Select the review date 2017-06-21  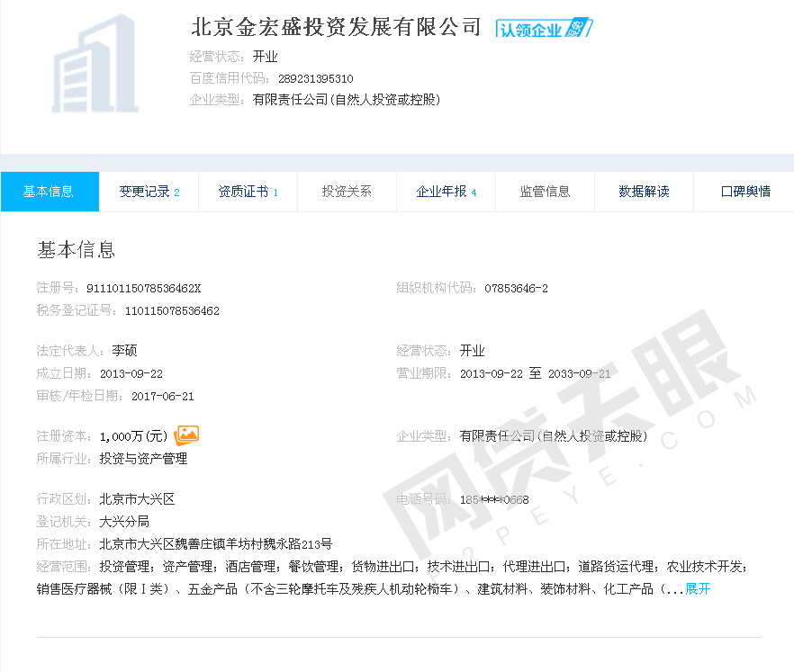[163, 396]
